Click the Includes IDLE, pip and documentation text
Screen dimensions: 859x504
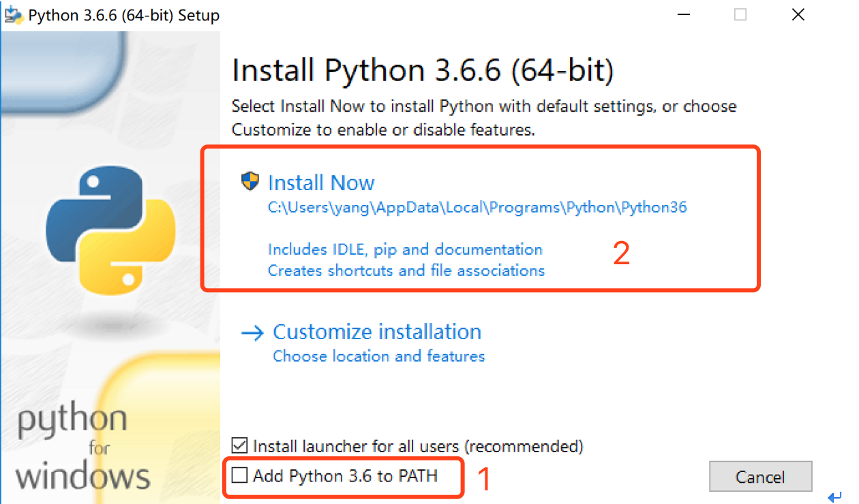click(x=405, y=249)
